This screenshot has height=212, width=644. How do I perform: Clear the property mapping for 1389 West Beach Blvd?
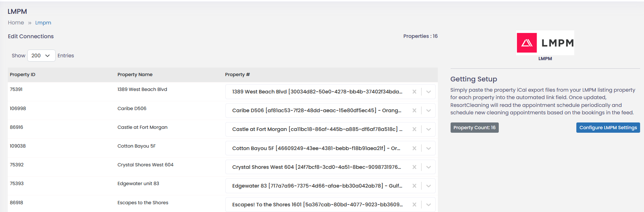pos(414,91)
